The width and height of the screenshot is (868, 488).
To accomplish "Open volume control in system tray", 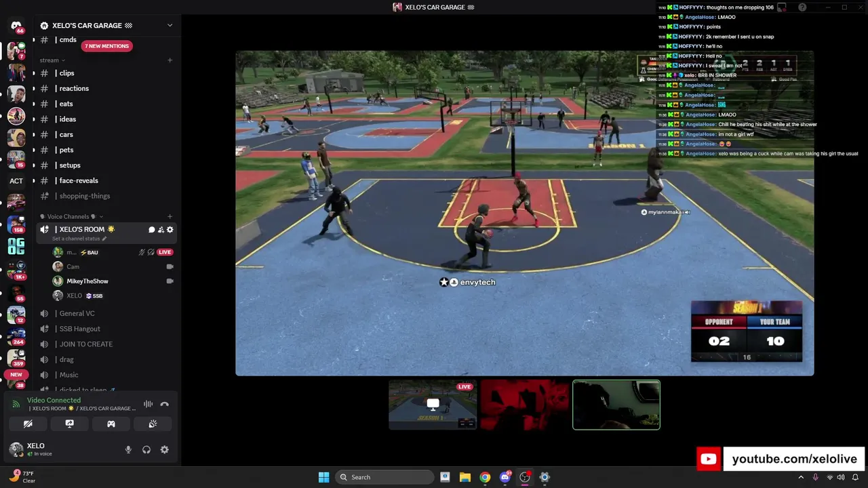I will tap(841, 477).
